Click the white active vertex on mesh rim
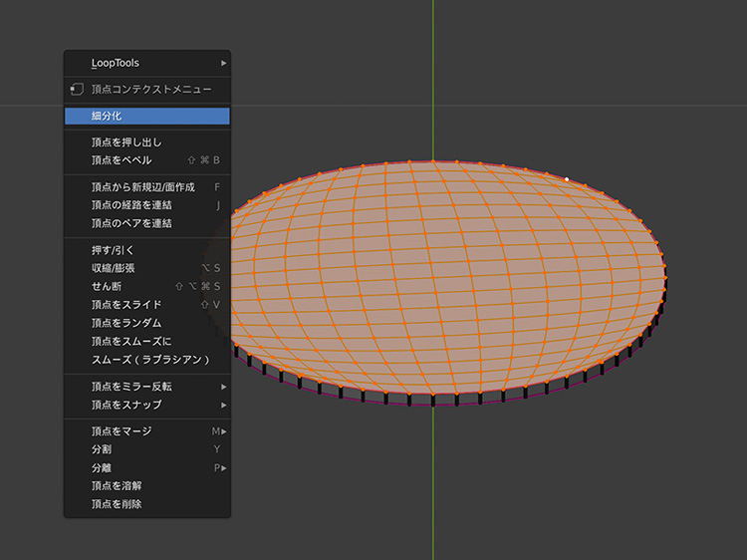 567,179
